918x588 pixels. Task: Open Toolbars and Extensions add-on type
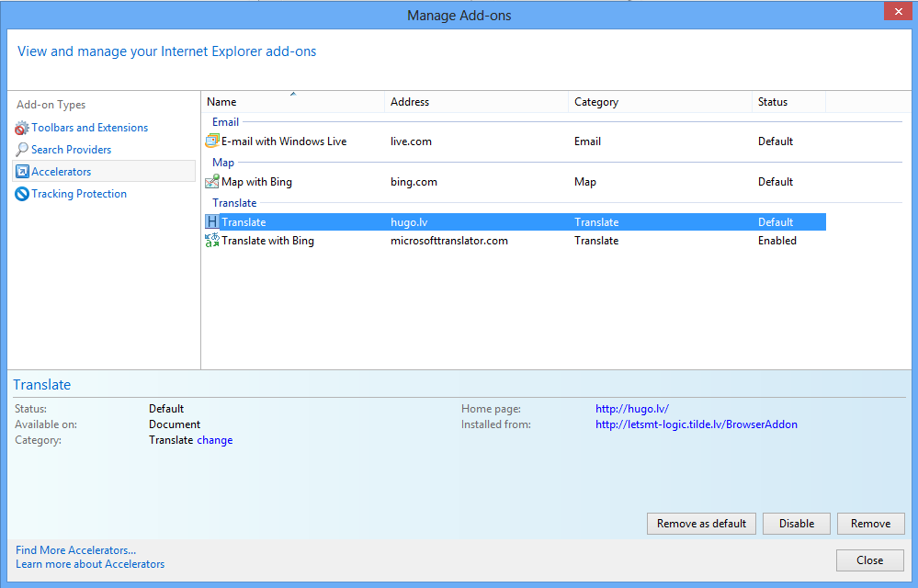[89, 128]
